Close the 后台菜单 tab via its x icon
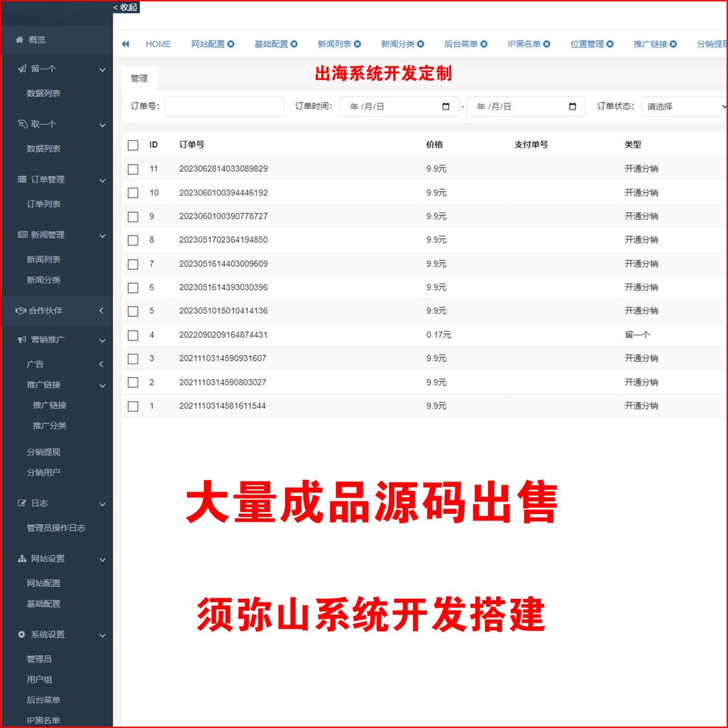This screenshot has height=728, width=728. click(x=484, y=44)
